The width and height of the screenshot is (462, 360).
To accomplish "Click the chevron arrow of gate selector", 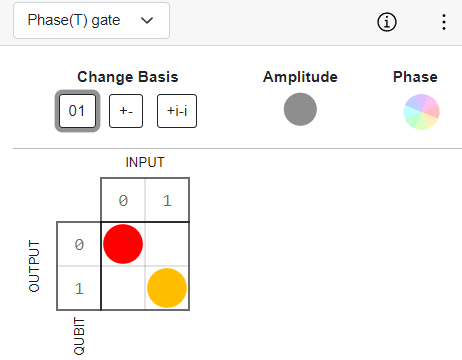I will point(147,21).
